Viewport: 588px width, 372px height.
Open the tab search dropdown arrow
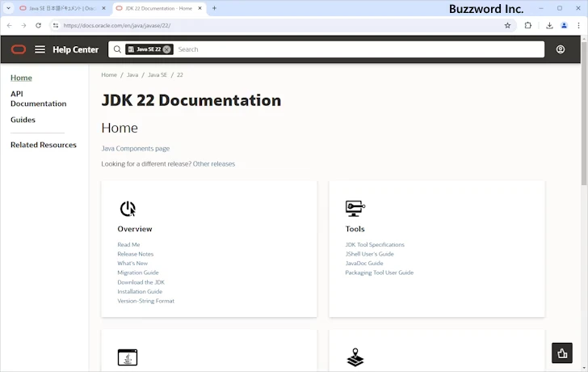pyautogui.click(x=8, y=8)
